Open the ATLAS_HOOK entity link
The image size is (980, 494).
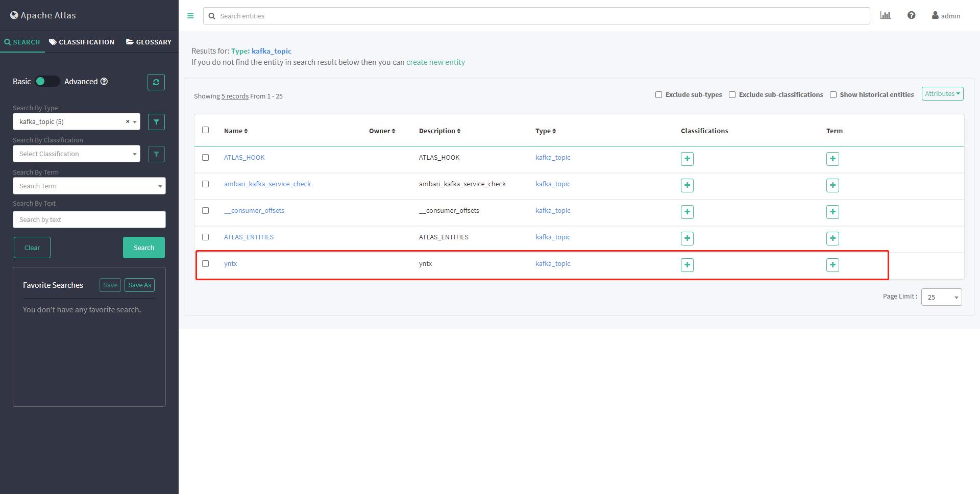point(244,157)
